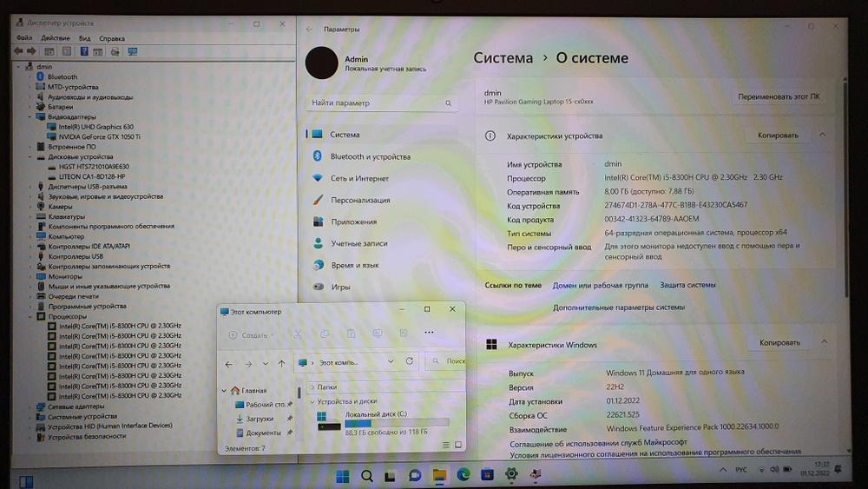The width and height of the screenshot is (868, 489).
Task: Click the Copy icon in File Explorer toolbar
Action: coord(325,334)
